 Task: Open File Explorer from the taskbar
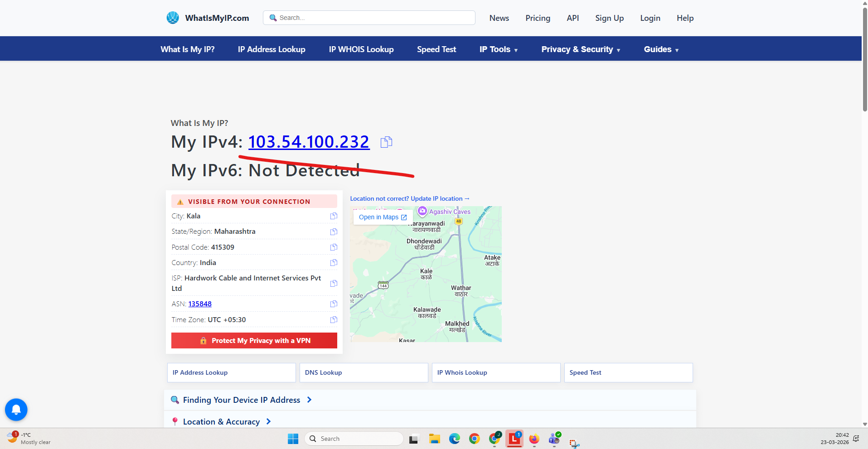[x=435, y=439]
